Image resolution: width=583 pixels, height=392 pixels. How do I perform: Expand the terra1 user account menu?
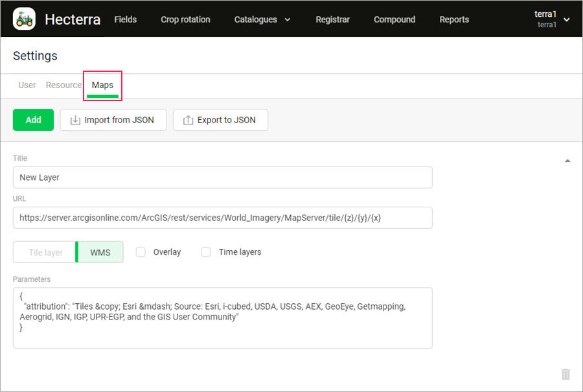click(551, 19)
